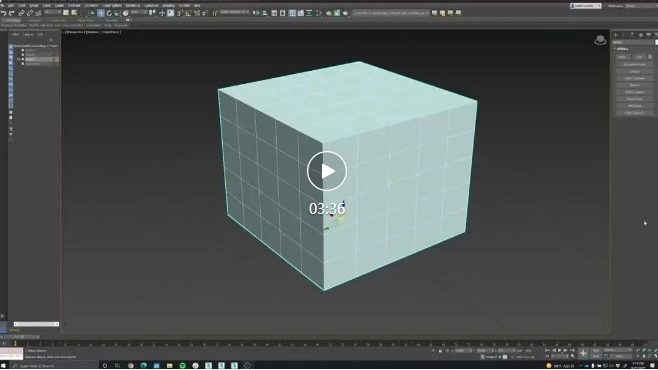Click the Redo arrow in main toolbar
This screenshot has width=658, height=370.
(11, 13)
